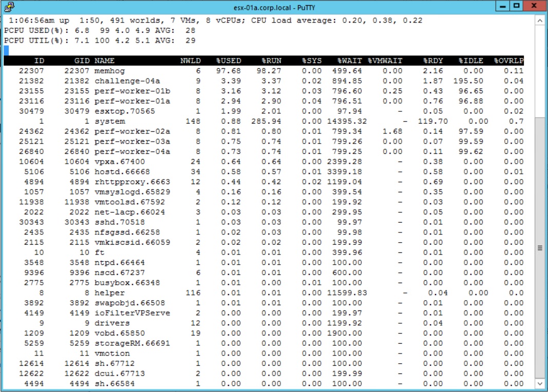The width and height of the screenshot is (548, 392).
Task: Click the esxtop.70565 entry
Action: click(125, 111)
